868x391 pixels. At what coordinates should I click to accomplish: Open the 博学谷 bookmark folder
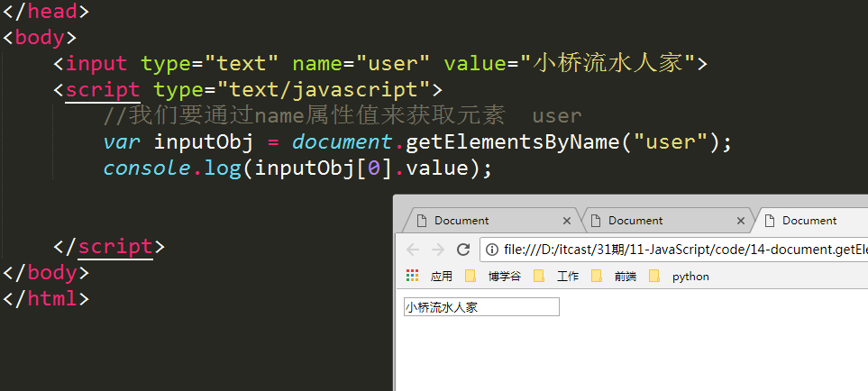tap(493, 276)
